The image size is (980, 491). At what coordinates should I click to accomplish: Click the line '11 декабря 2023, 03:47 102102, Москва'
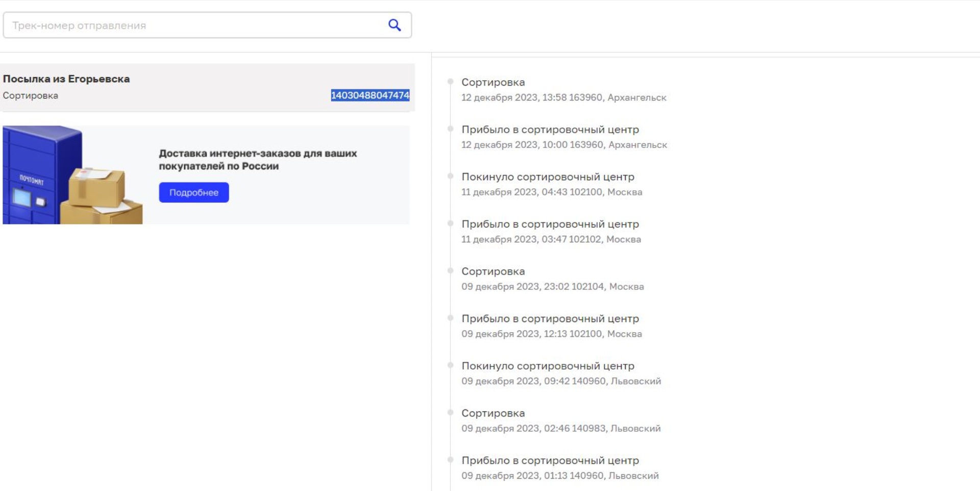(x=551, y=239)
